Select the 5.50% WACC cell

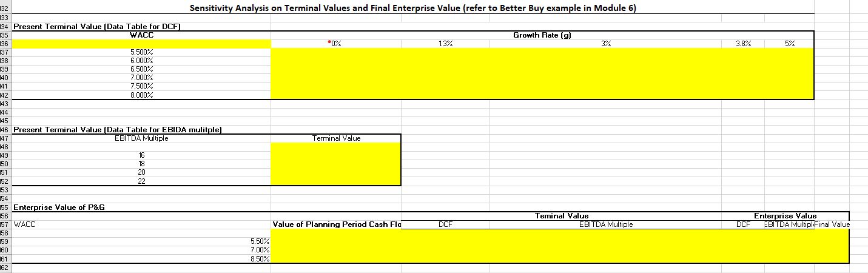point(141,241)
